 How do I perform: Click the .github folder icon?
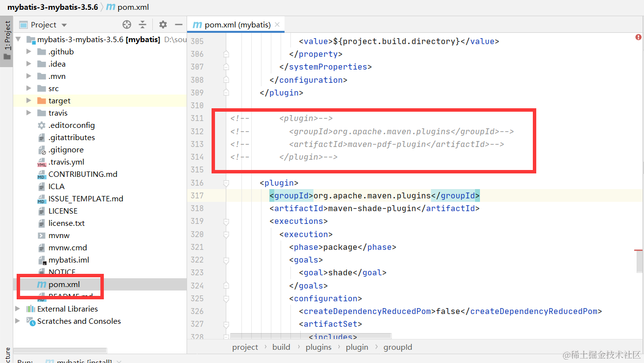[42, 51]
